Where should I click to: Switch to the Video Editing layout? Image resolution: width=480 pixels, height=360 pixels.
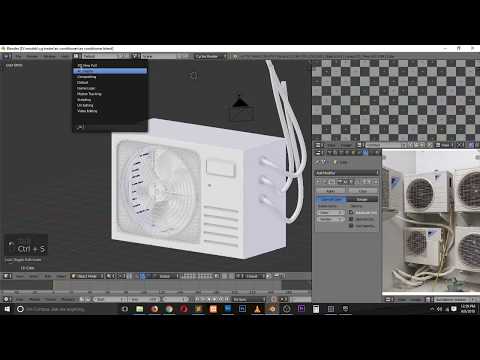(87, 111)
